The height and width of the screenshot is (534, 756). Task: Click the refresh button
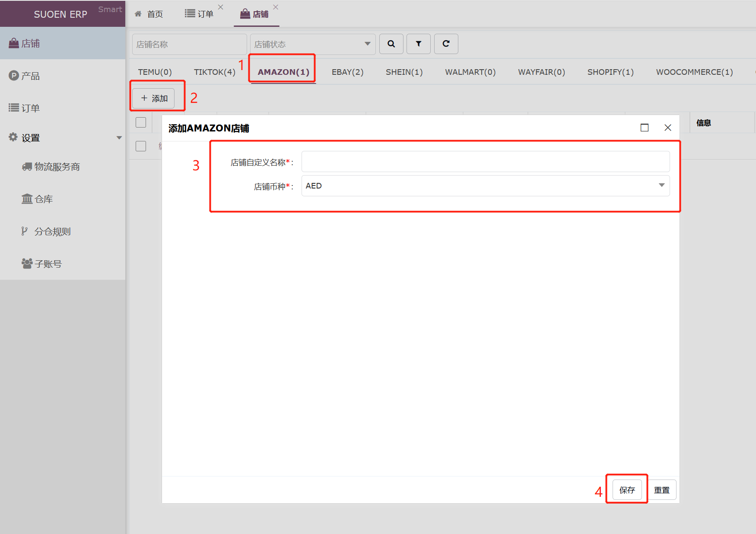446,44
